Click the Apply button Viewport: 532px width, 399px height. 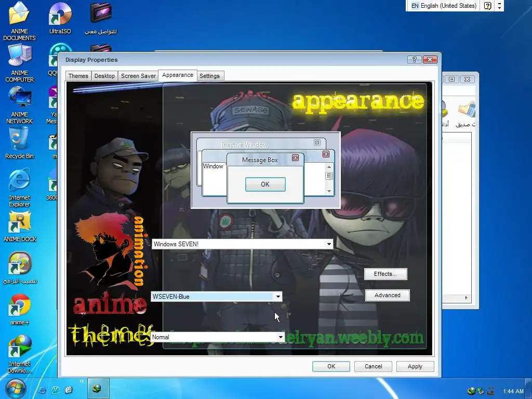click(x=415, y=366)
